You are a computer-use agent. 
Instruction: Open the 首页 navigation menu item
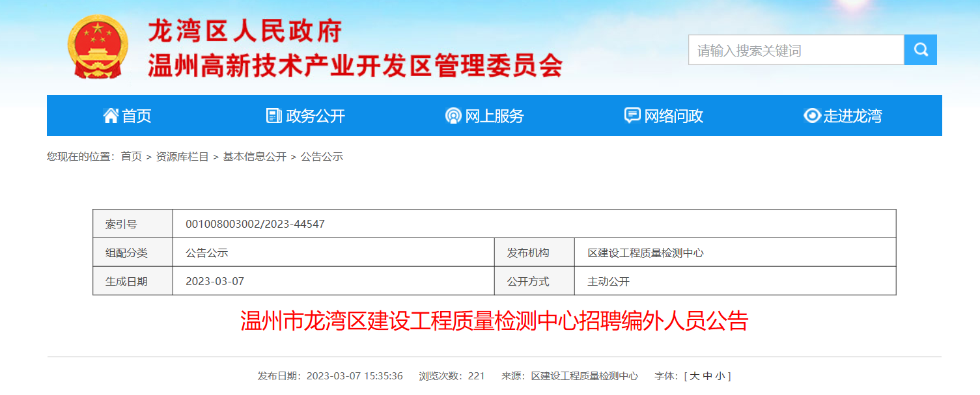128,116
